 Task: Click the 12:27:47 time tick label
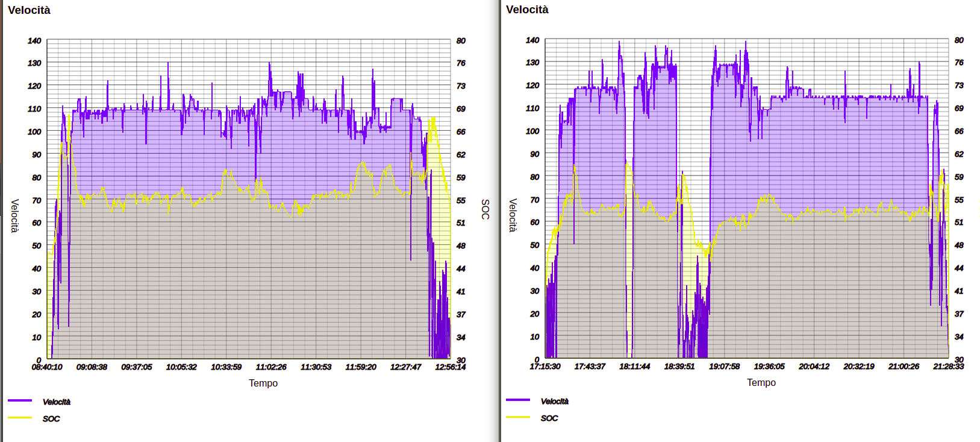(405, 367)
